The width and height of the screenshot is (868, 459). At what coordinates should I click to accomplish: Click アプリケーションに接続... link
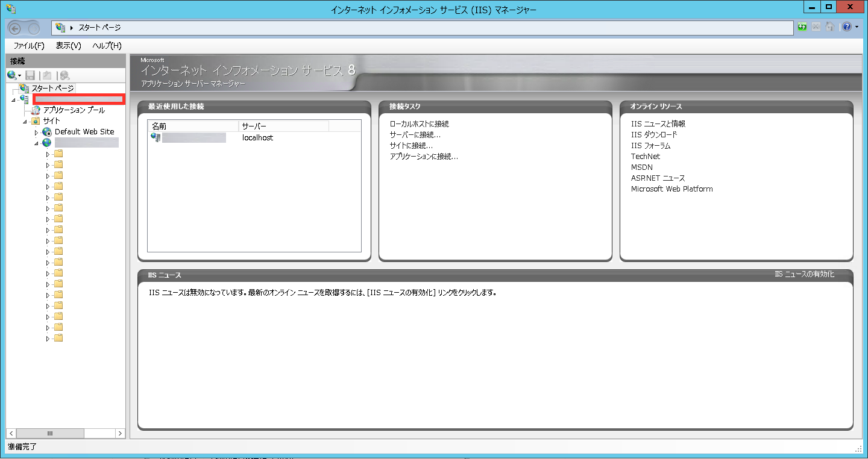click(424, 157)
